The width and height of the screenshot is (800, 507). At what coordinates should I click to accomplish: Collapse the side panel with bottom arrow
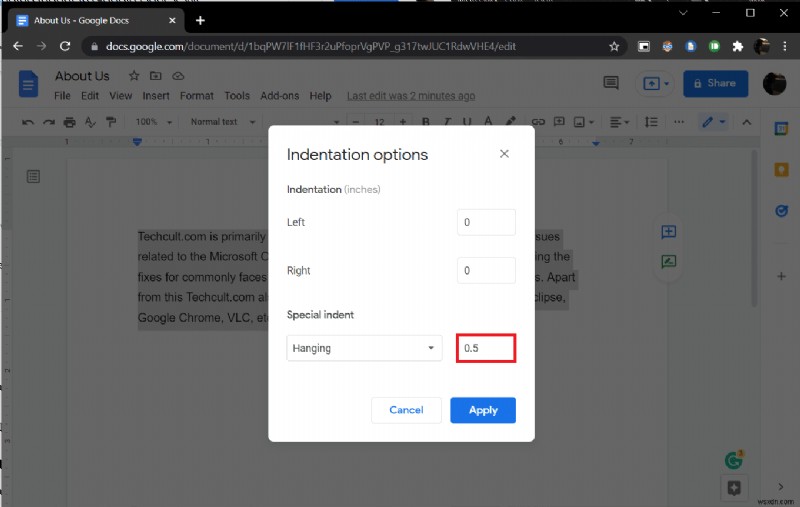781,487
